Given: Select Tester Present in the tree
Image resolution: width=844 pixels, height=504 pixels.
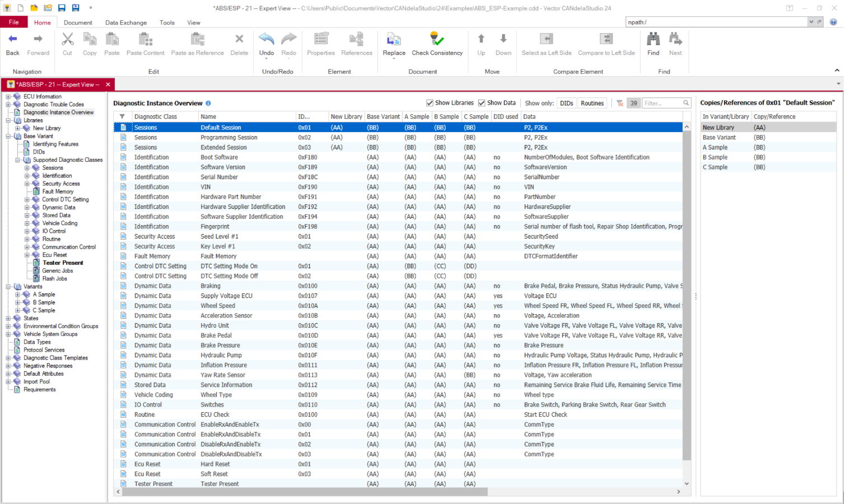Looking at the screenshot, I should (63, 263).
